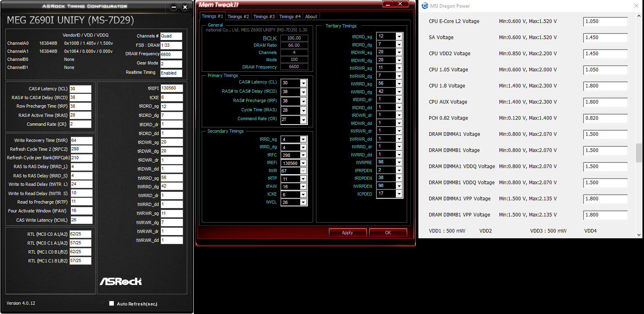
Task: Expand the tFAW dropdown in Mem TweakIt
Action: click(x=303, y=187)
